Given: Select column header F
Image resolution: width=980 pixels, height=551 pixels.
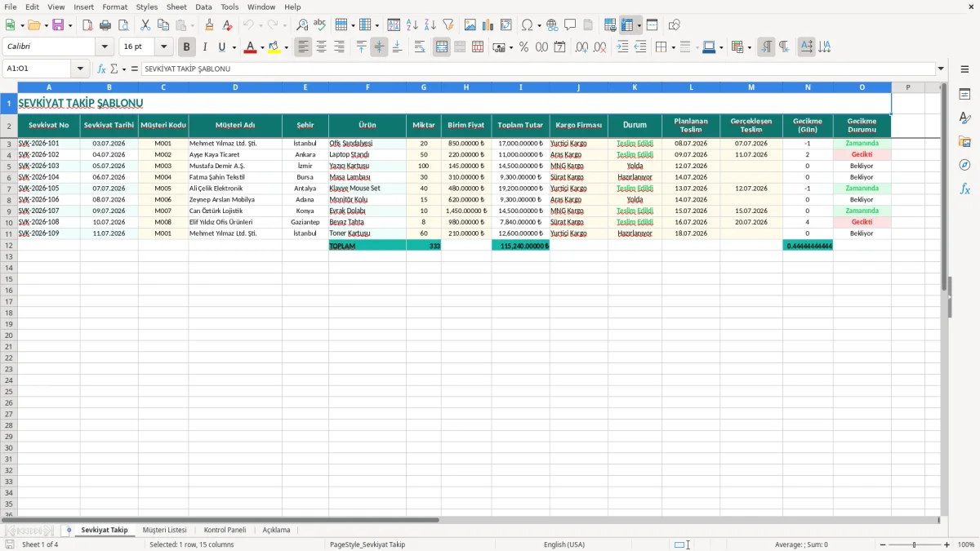Looking at the screenshot, I should [x=367, y=87].
